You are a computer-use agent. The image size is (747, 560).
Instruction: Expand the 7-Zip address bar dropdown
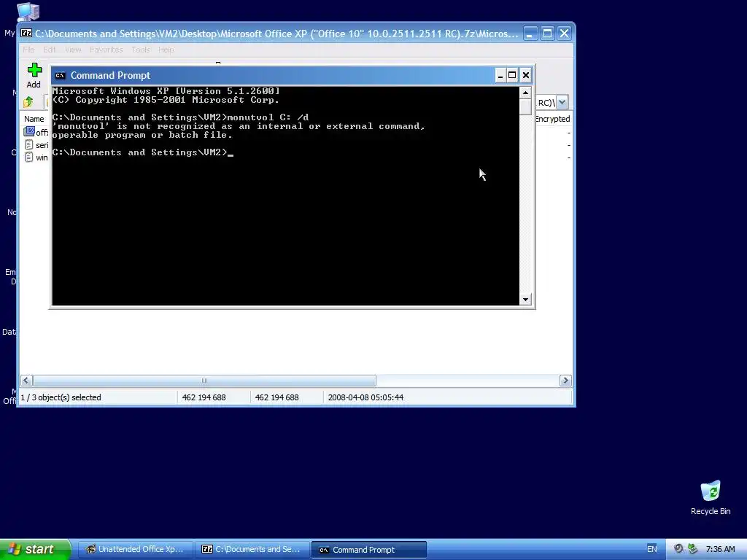point(562,102)
